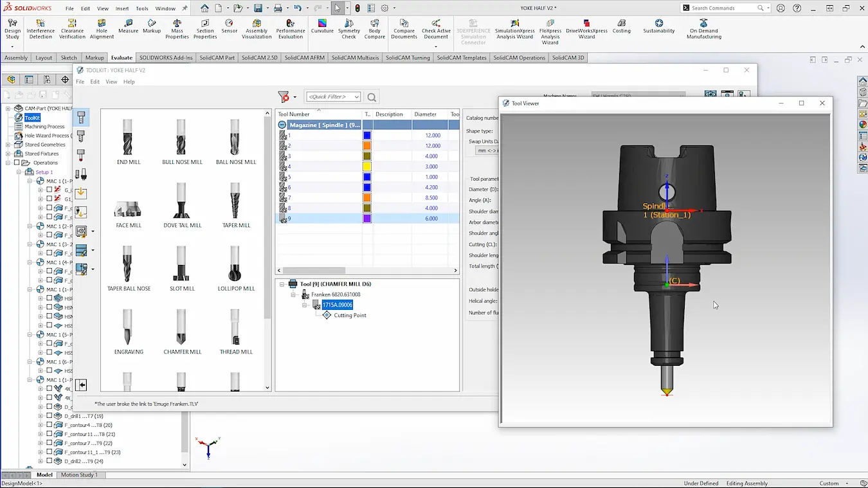Select the CHAMFER MILL tool type
The height and width of the screenshot is (488, 868).
click(x=181, y=331)
